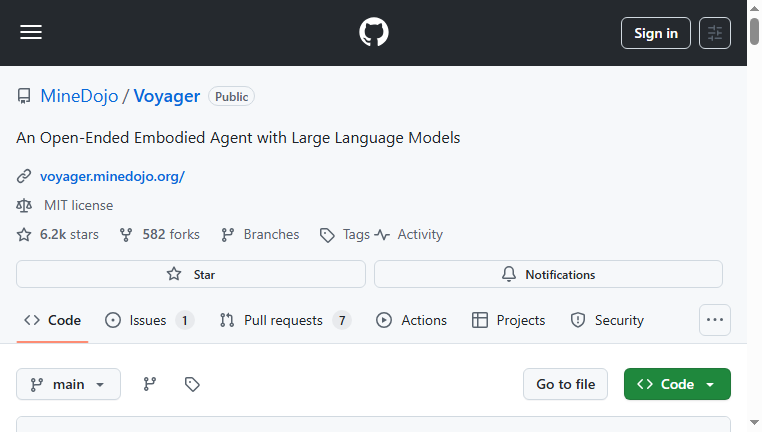The height and width of the screenshot is (432, 762).
Task: Go to GitHub homepage via Octocat logo
Action: [374, 33]
